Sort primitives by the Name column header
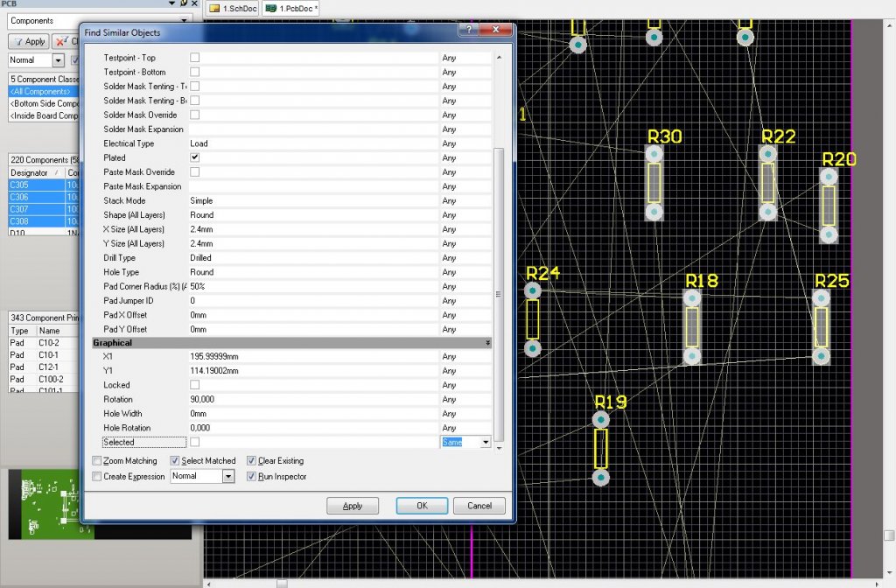 [58, 331]
